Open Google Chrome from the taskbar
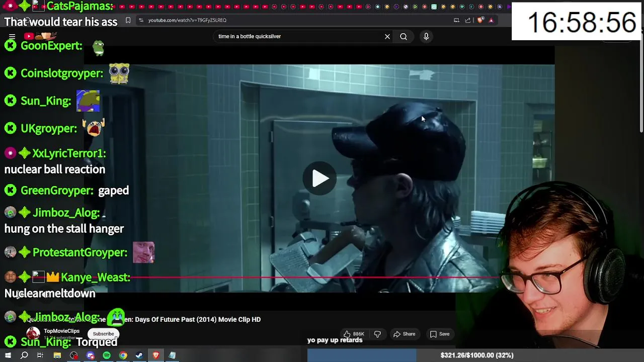The height and width of the screenshot is (362, 644). pos(123,355)
